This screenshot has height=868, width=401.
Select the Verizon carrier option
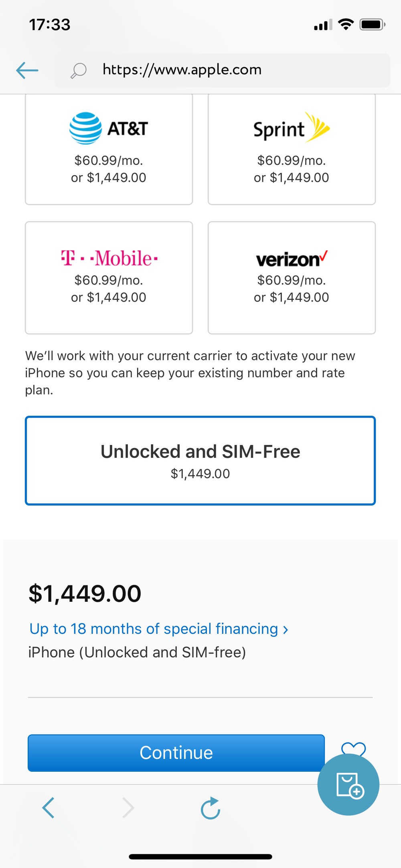point(292,277)
